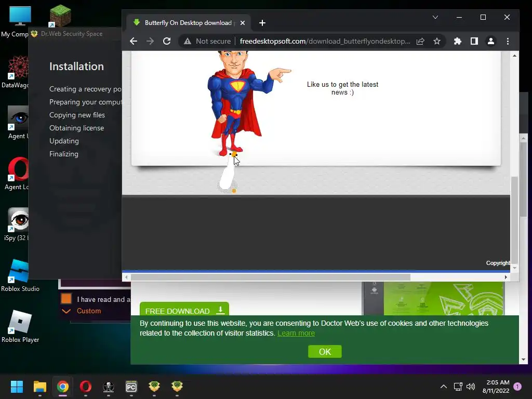Go back in Chrome browser

[x=134, y=42]
